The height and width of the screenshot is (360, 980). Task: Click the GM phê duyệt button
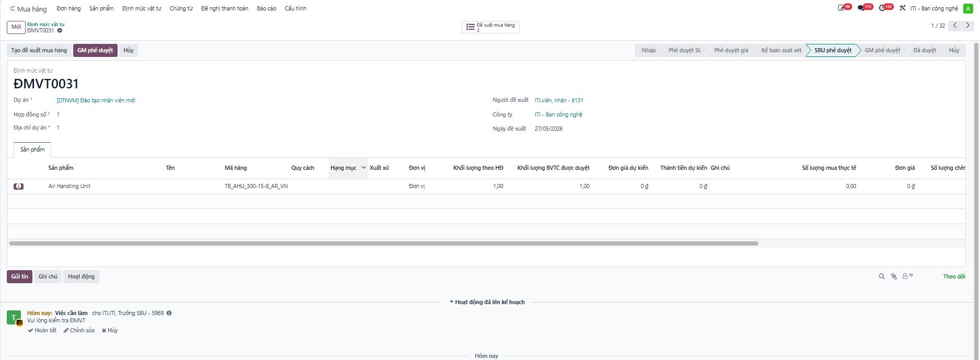coord(95,50)
